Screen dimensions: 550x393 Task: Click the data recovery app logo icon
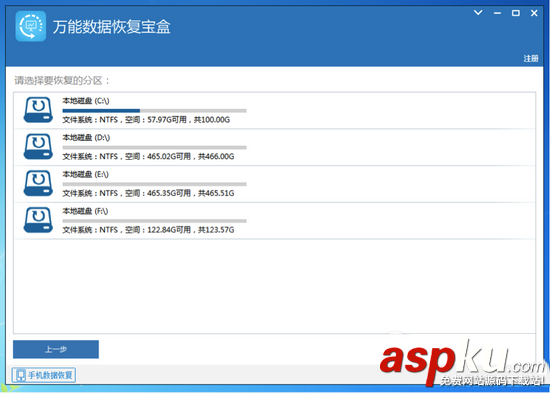point(31,26)
